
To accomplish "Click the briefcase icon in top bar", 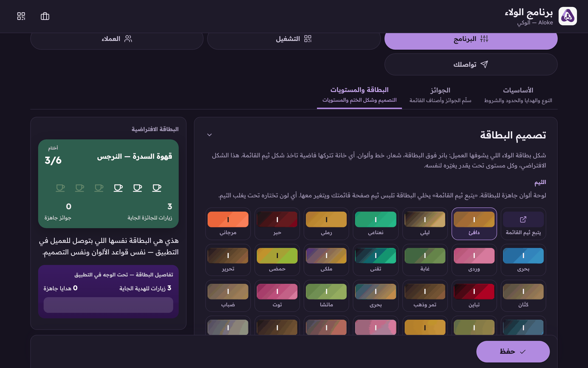I will 45,16.
